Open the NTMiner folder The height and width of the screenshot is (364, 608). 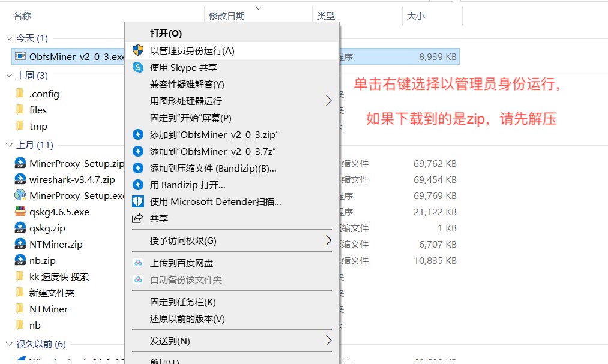pos(48,309)
